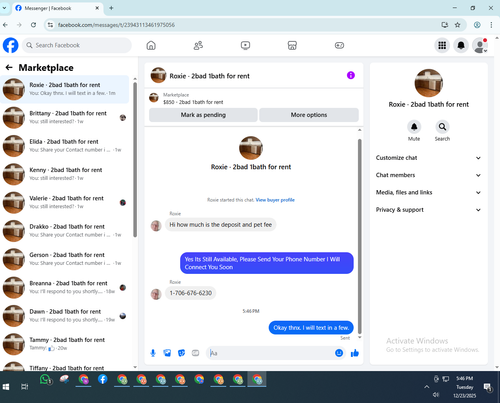
Task: Show hidden system tray icons
Action: [426, 387]
